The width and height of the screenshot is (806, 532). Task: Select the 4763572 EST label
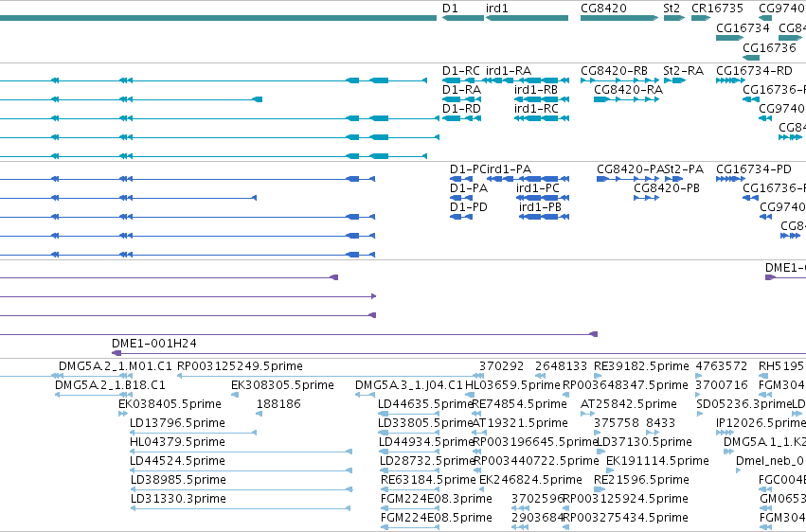[x=721, y=366]
